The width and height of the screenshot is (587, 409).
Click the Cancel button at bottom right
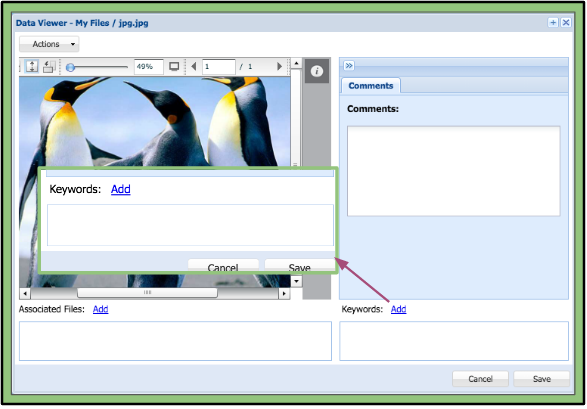(480, 379)
